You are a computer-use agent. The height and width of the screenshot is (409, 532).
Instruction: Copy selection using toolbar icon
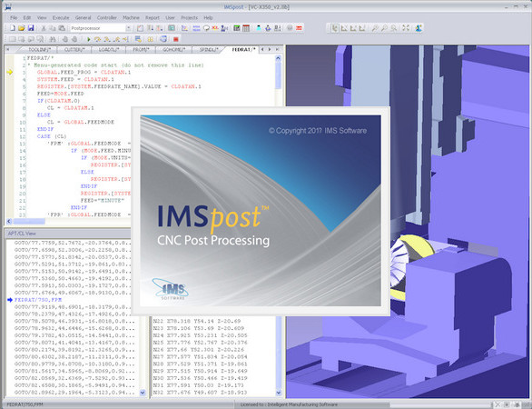click(53, 28)
